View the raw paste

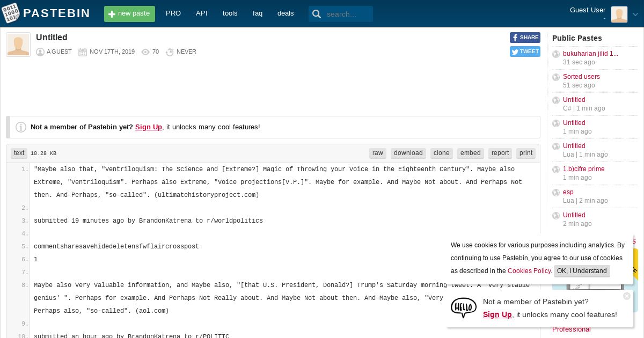(378, 153)
